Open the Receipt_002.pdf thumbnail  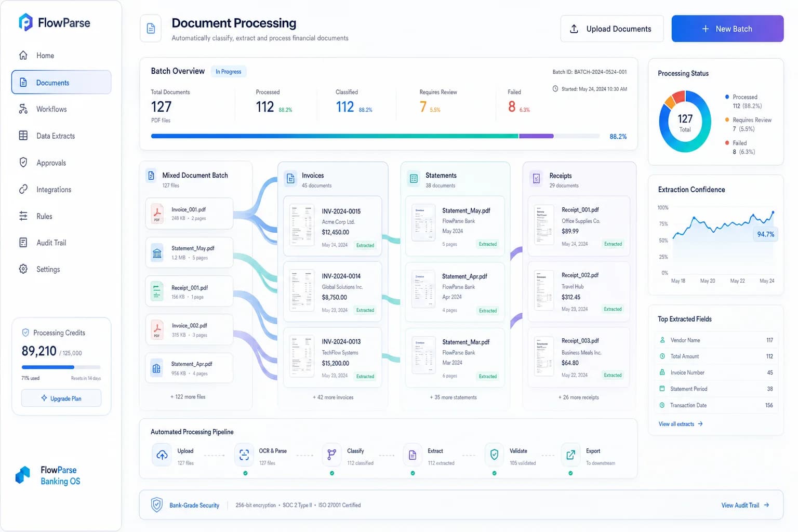tap(544, 290)
